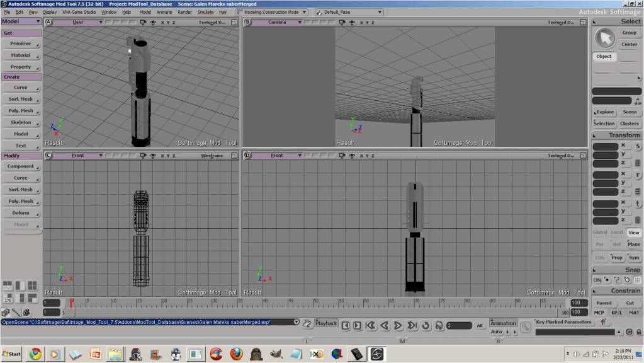Click Poly. Mesh under Create
Viewport: 644px width, 363px height.
21,110
